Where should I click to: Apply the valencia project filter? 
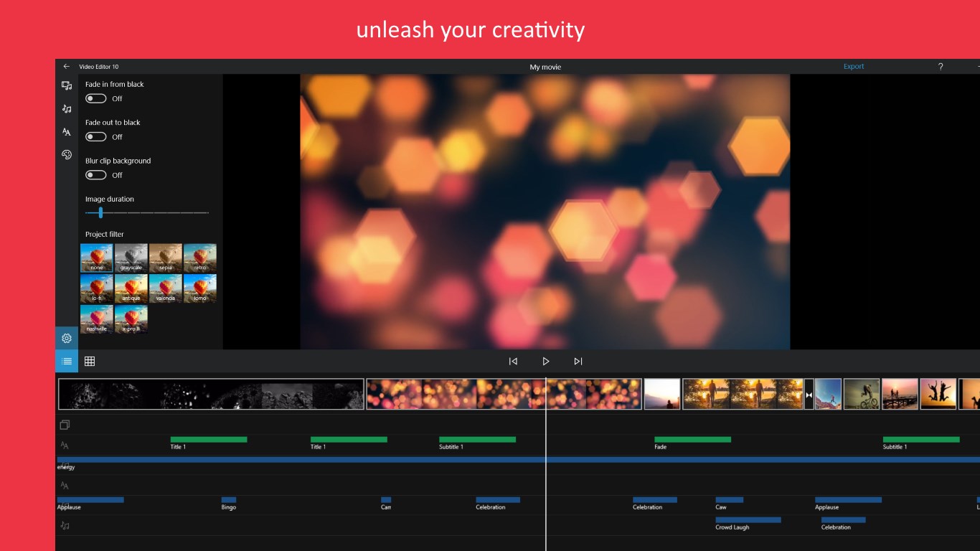(x=166, y=288)
